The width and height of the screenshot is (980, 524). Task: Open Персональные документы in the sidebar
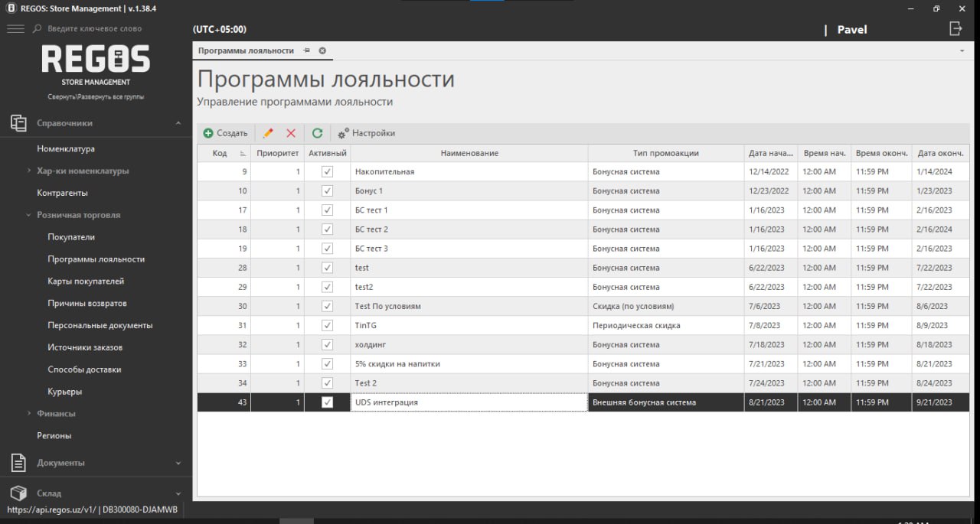(x=100, y=325)
